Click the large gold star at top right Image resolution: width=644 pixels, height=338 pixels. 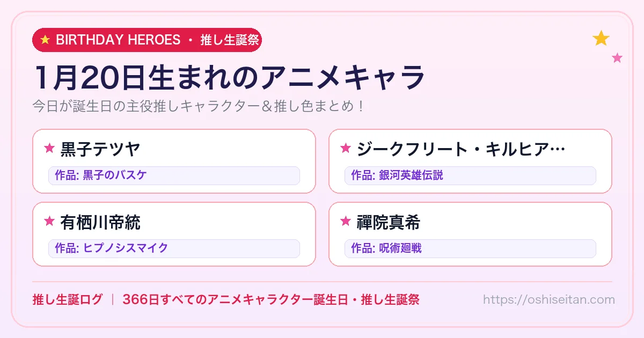601,38
